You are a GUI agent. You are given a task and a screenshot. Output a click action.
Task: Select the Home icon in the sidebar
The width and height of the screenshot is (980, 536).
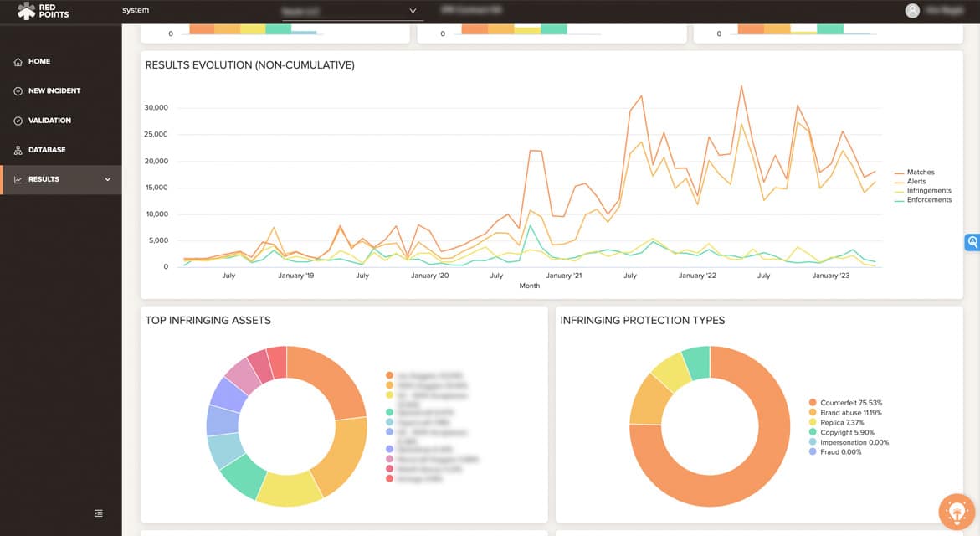[17, 61]
